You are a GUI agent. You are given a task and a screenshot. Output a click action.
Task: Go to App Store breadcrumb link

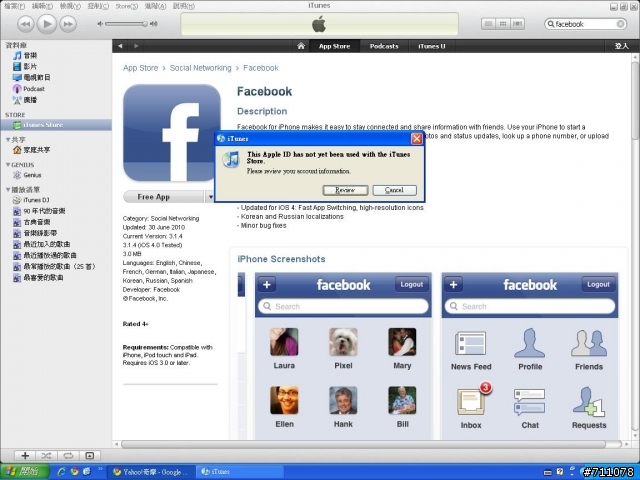140,68
